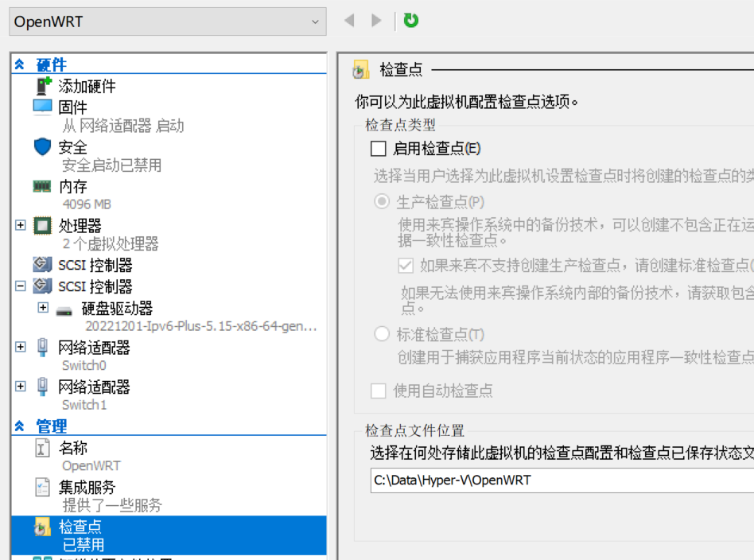Collapse the 硬件 section chevron
This screenshot has height=560, width=754.
(x=20, y=64)
